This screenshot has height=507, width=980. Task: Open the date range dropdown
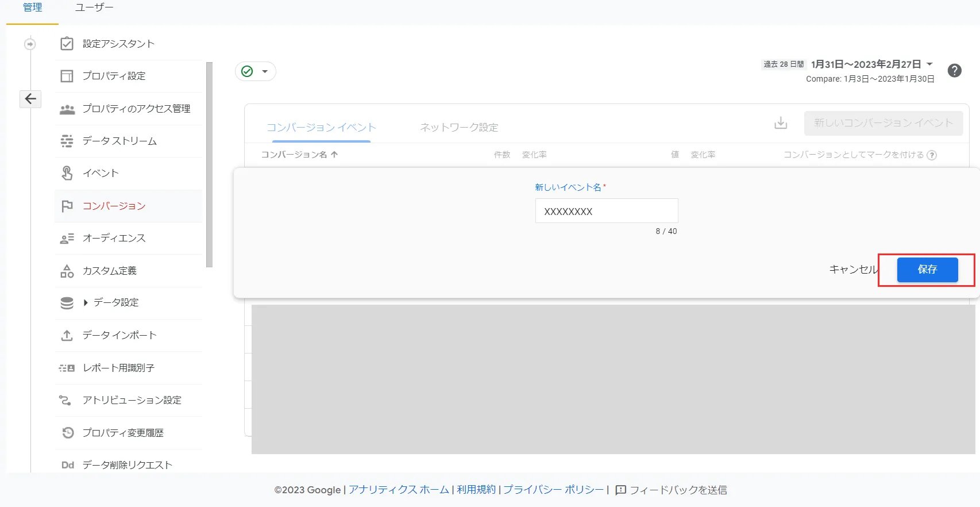click(x=929, y=64)
